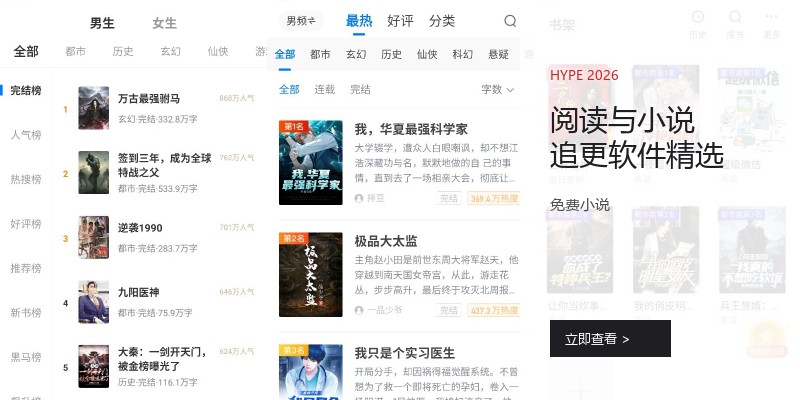Switch channel with the 男频 swap toggle

pyautogui.click(x=301, y=21)
